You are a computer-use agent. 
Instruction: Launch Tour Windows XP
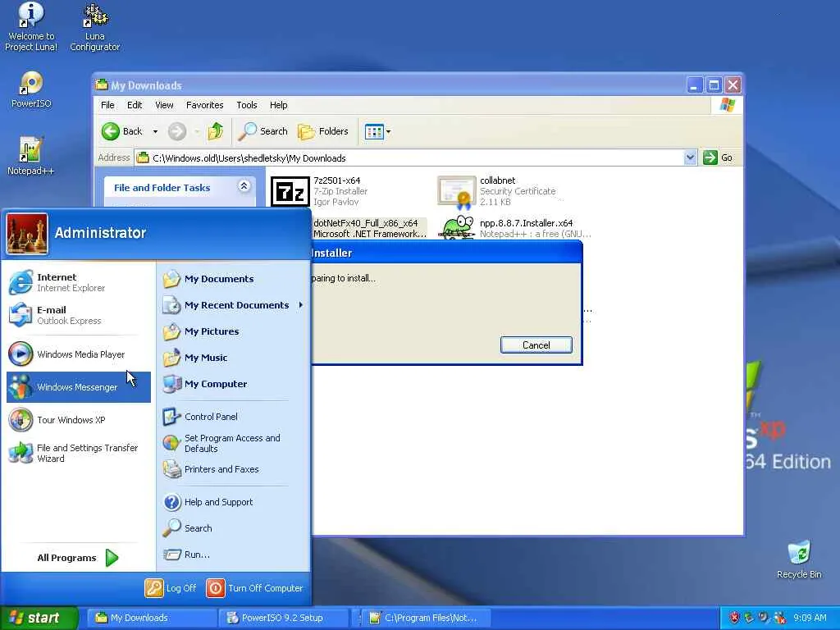click(x=79, y=420)
